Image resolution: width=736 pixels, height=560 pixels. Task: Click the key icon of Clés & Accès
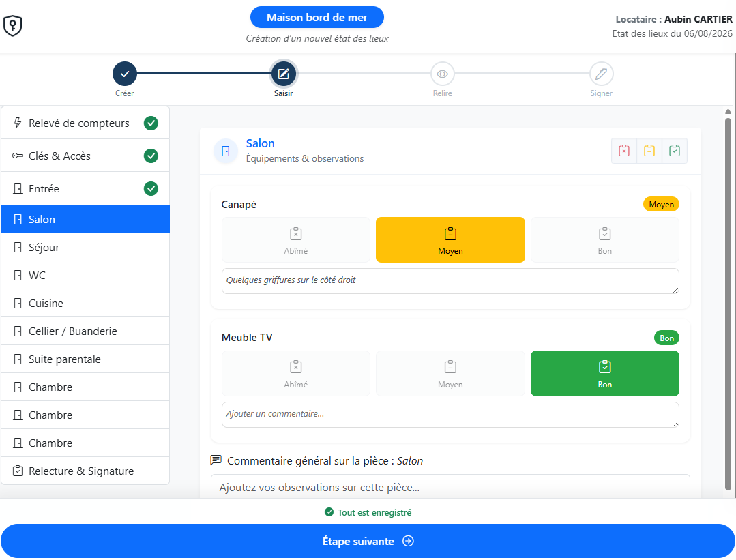pos(18,156)
